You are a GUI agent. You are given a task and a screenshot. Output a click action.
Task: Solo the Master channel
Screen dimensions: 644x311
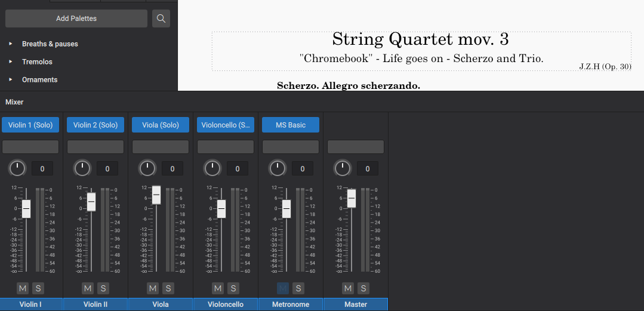coord(363,288)
